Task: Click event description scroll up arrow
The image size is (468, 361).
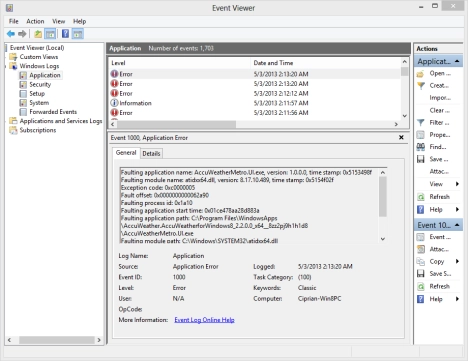Action: [383, 172]
